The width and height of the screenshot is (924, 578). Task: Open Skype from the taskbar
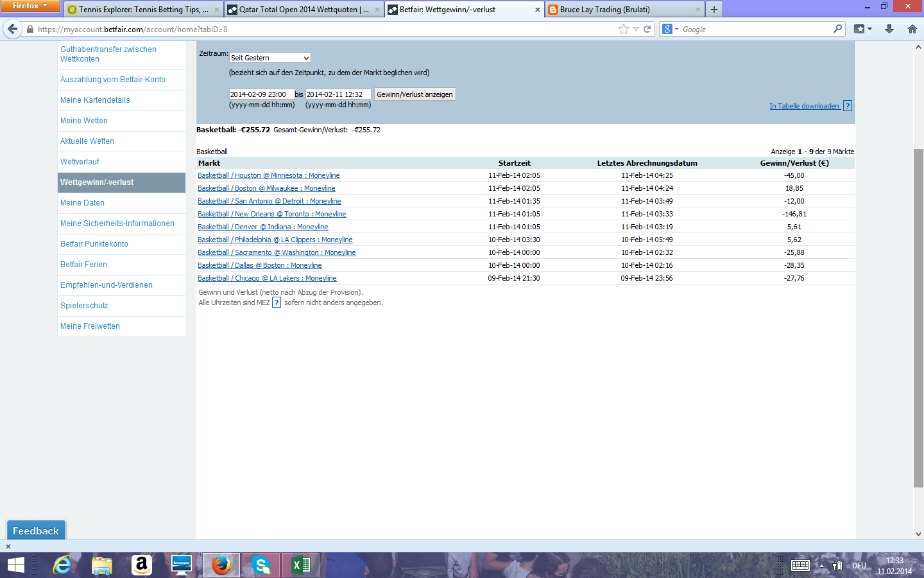click(261, 565)
